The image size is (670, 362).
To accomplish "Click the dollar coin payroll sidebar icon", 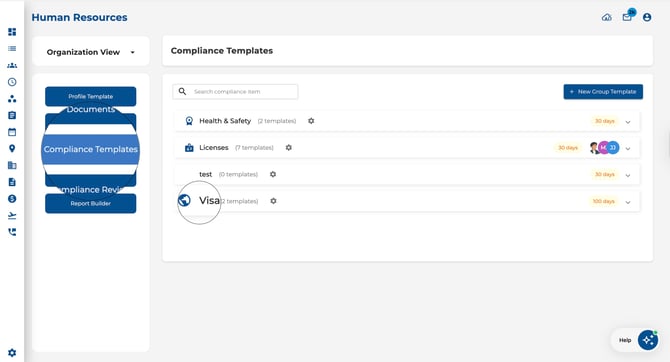I will 12,199.
